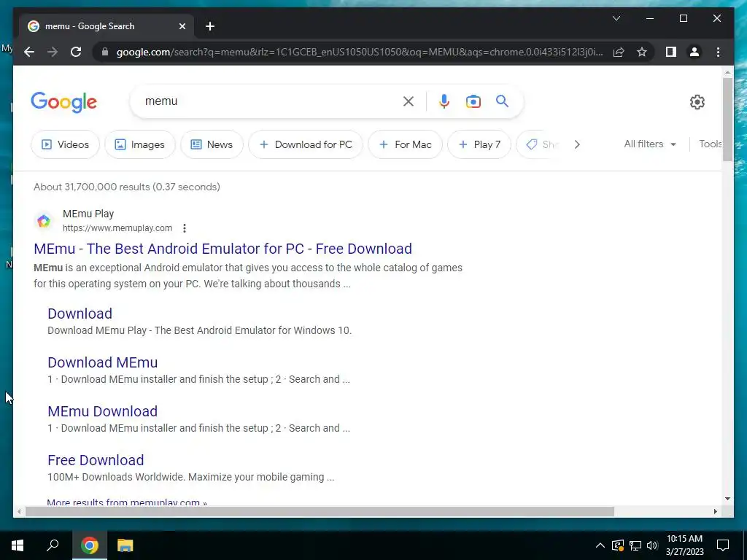This screenshot has width=747, height=560.
Task: Click the Chrome address bar URL
Action: (360, 52)
